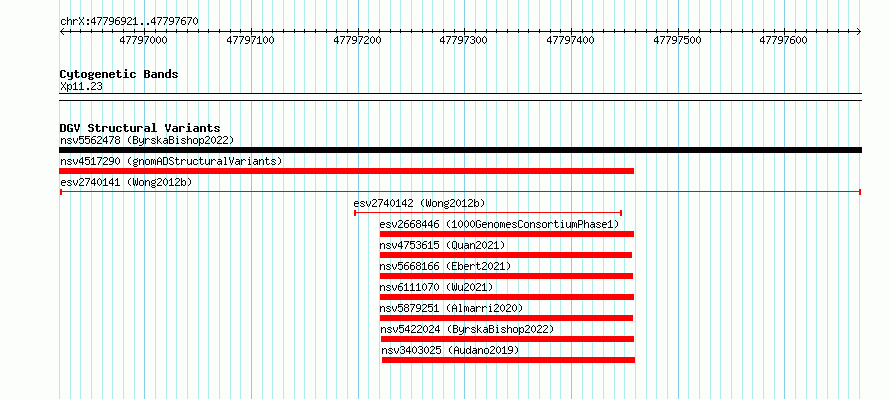890x399 pixels.
Task: Open esv2668446 (1000GenomesConsortiumPhase1) label
Action: [499, 224]
